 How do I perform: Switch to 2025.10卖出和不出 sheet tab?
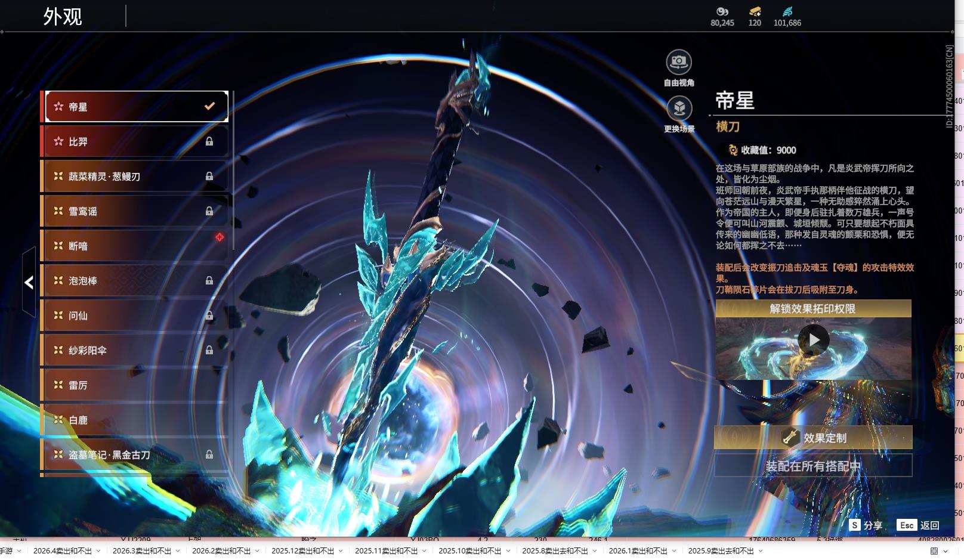coord(470,551)
